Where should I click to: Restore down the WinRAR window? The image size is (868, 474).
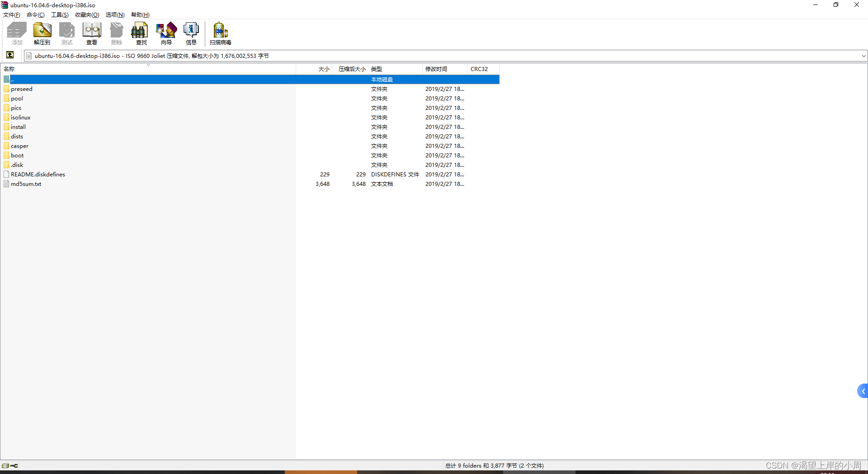click(836, 5)
